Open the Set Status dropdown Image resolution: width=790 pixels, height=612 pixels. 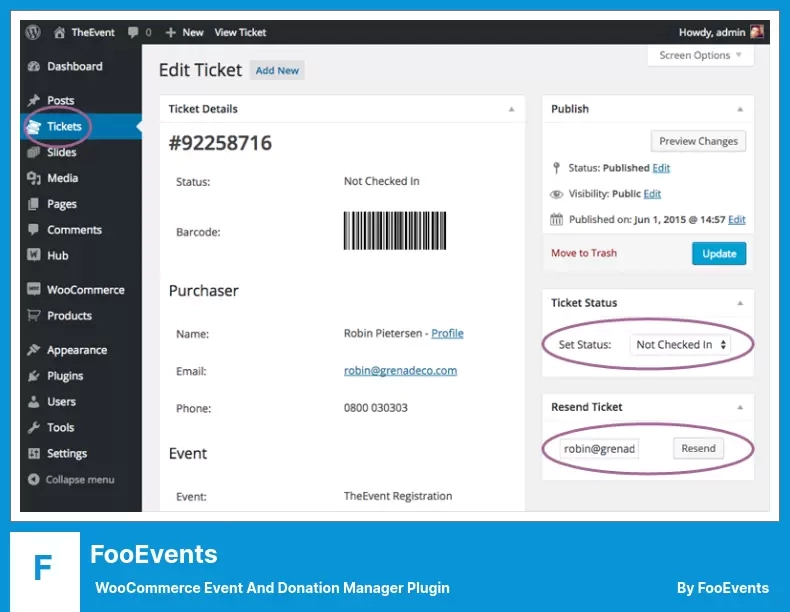coord(680,345)
